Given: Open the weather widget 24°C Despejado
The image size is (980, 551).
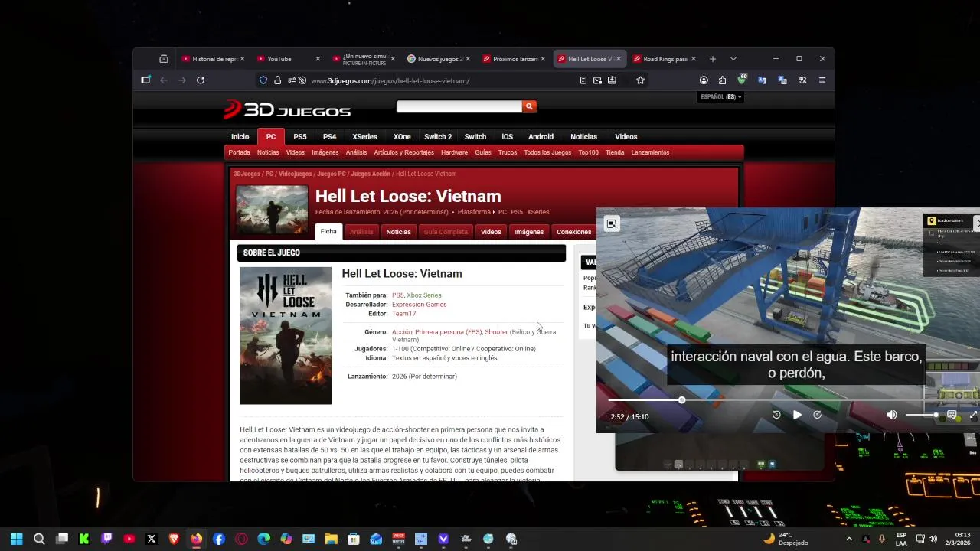Looking at the screenshot, I should pos(786,539).
